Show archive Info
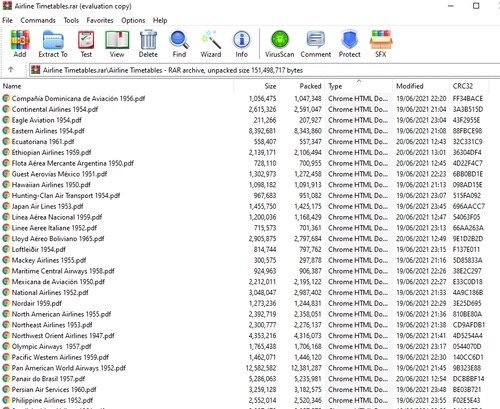The width and height of the screenshot is (500, 409). click(241, 43)
